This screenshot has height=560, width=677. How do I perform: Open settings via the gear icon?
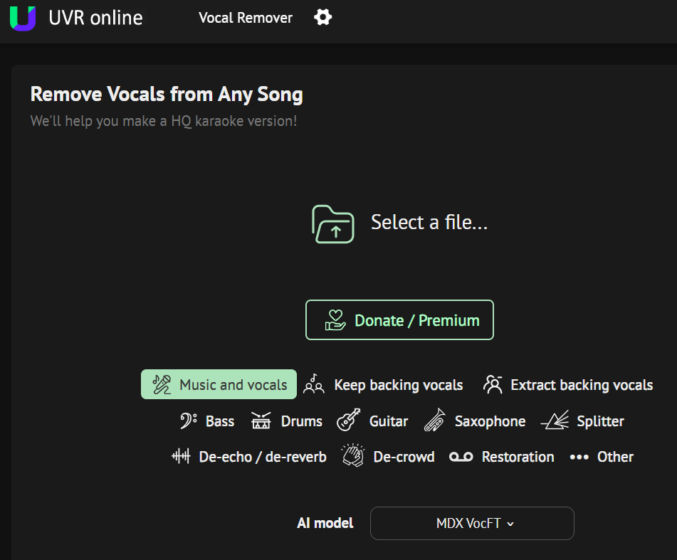[323, 17]
